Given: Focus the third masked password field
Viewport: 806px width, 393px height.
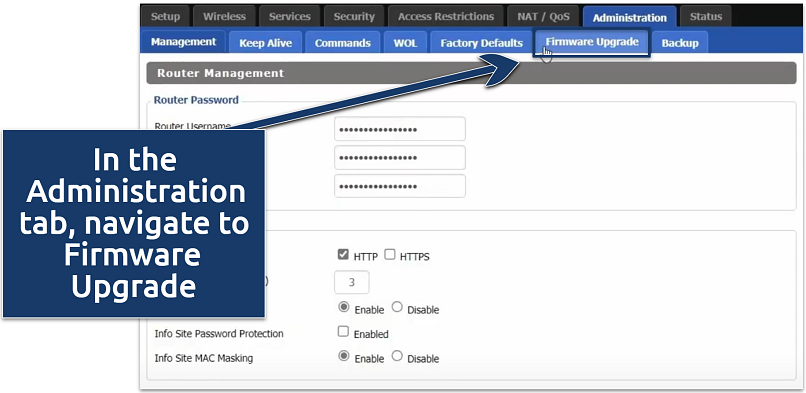Looking at the screenshot, I should [x=400, y=186].
